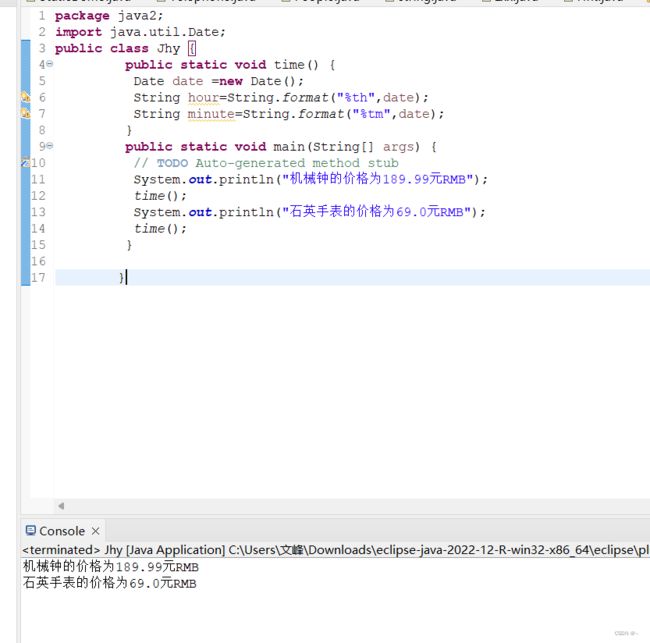Place cursor on the 'Jhy' class name

click(168, 48)
